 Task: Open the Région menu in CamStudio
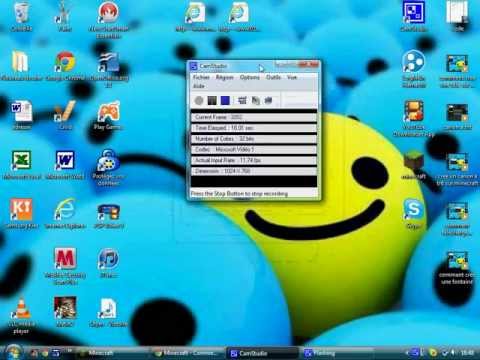[x=225, y=77]
